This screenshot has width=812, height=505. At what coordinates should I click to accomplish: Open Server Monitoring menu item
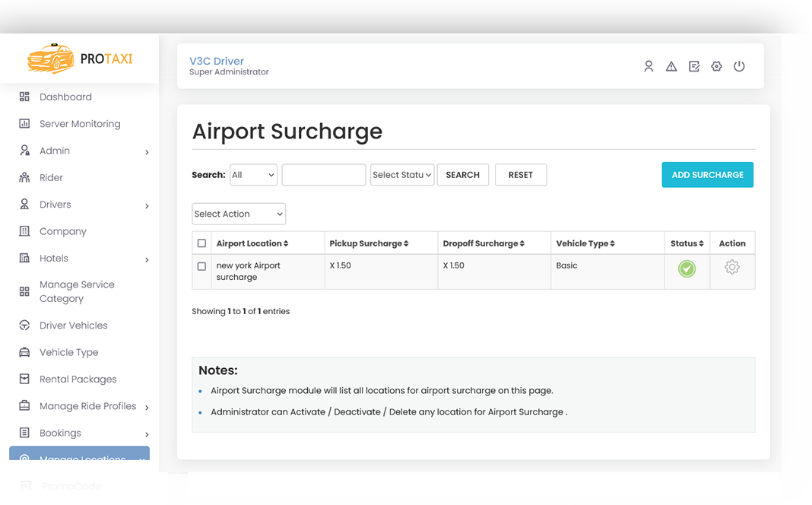(x=80, y=124)
